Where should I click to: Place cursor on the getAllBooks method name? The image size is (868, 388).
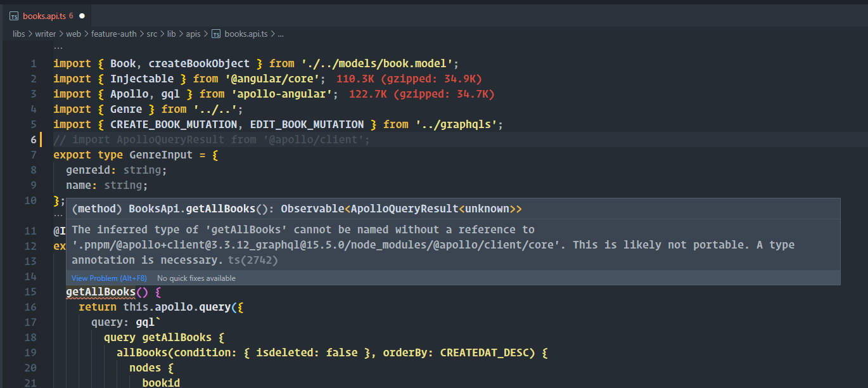point(99,292)
